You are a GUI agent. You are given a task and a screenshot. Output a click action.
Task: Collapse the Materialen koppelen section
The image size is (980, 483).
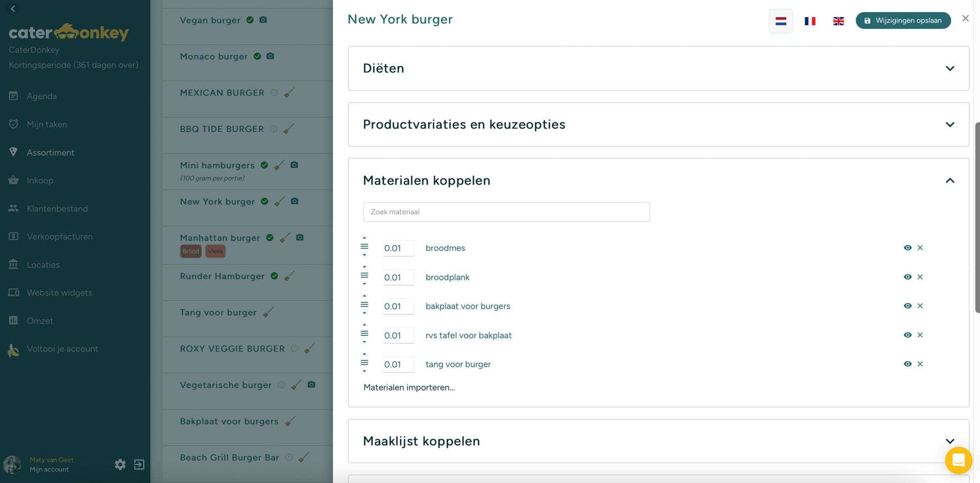tap(949, 180)
